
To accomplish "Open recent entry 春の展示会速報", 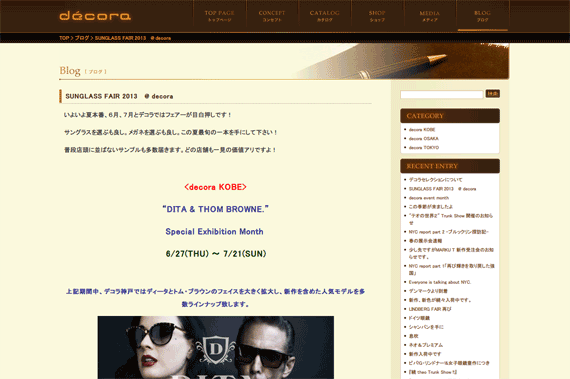I will (425, 241).
